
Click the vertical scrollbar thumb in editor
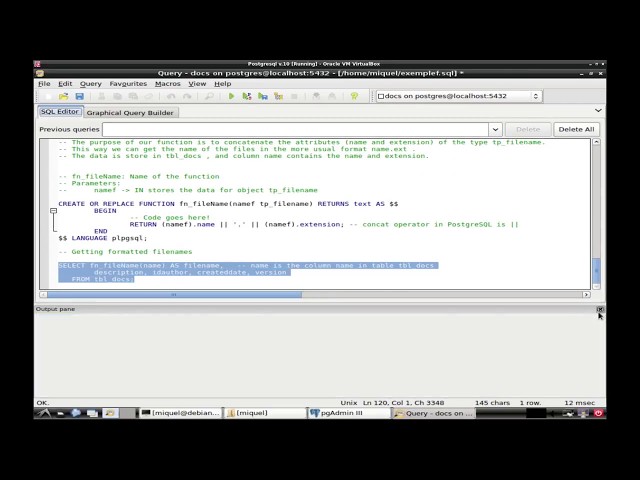point(596,270)
